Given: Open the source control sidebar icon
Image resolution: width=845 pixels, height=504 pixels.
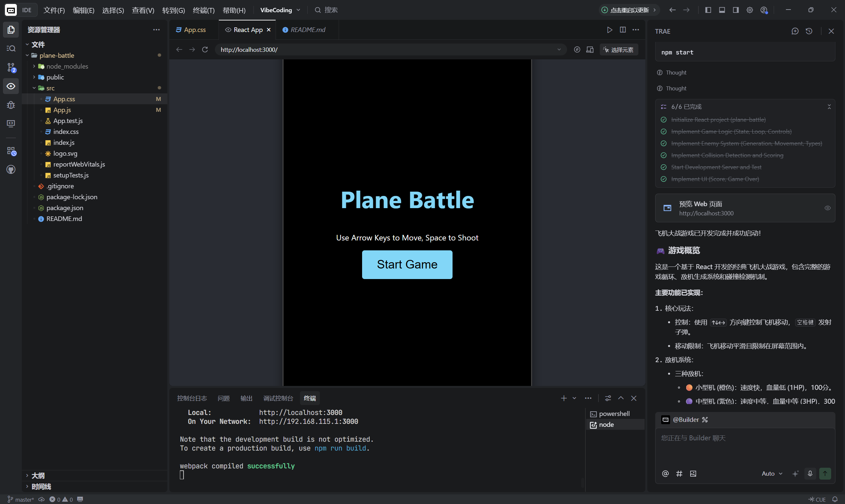Looking at the screenshot, I should click(11, 67).
